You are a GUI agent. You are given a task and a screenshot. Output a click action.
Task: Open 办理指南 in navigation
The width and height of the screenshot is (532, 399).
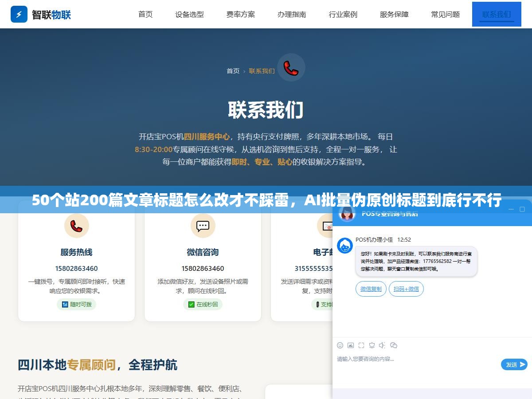tap(292, 14)
